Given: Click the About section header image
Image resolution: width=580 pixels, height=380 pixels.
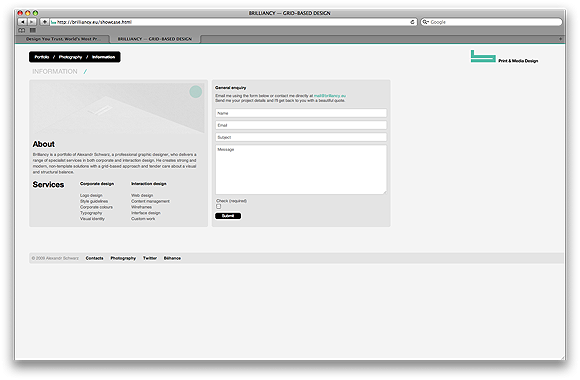Looking at the screenshot, I should click(x=118, y=108).
